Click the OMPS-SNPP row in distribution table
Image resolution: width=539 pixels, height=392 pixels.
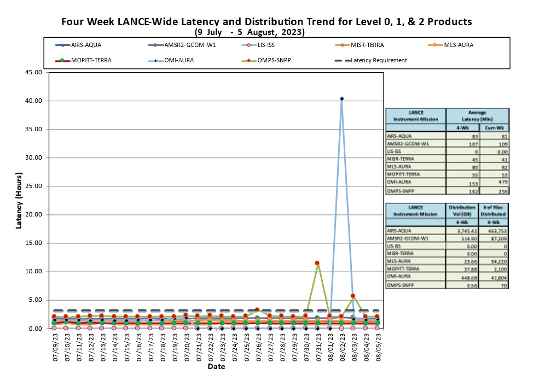(447, 285)
